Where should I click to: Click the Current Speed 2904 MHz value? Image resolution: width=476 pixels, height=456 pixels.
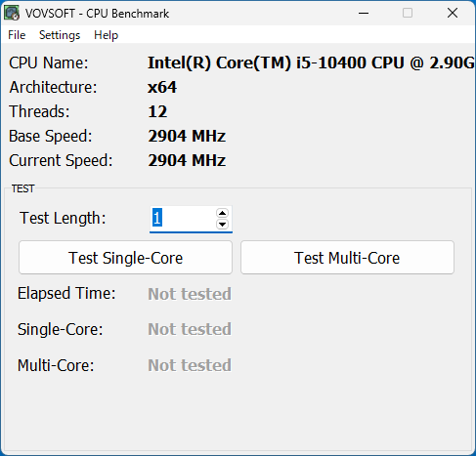187,160
